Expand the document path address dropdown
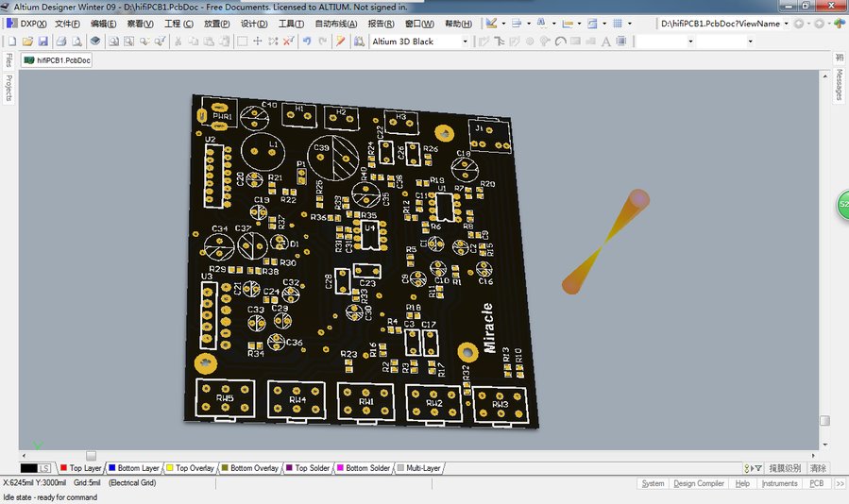The image size is (849, 504). click(786, 24)
